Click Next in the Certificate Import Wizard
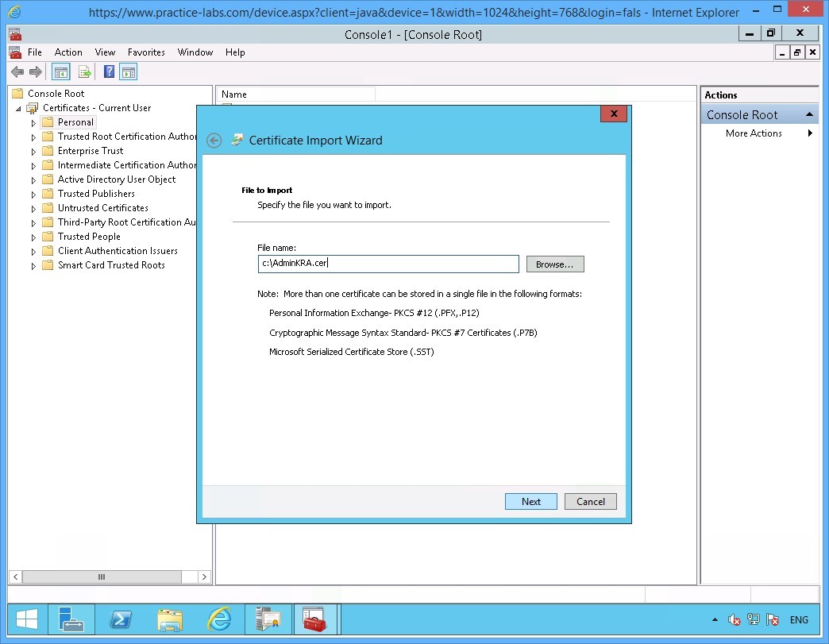 (530, 501)
